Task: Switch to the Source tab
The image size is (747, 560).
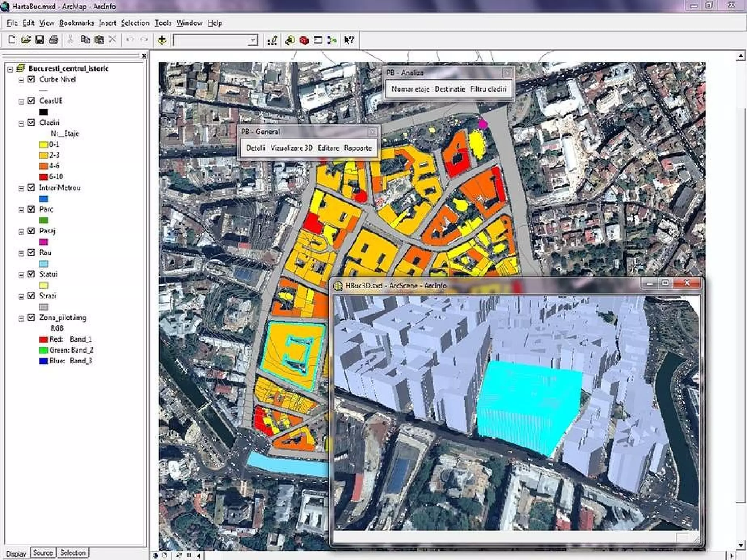Action: [x=43, y=553]
